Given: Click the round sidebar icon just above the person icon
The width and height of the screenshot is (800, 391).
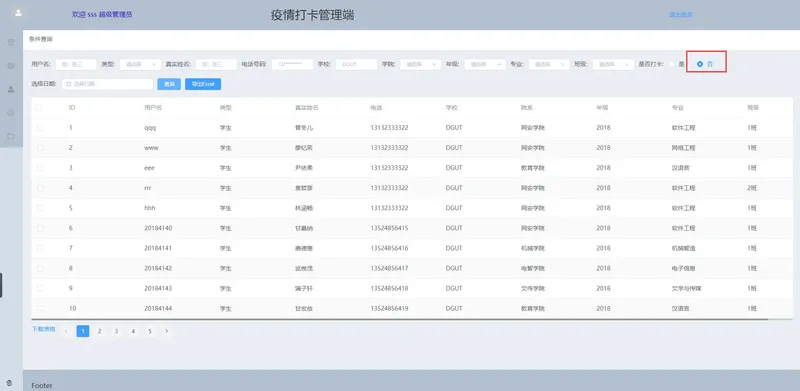Looking at the screenshot, I should (11, 66).
